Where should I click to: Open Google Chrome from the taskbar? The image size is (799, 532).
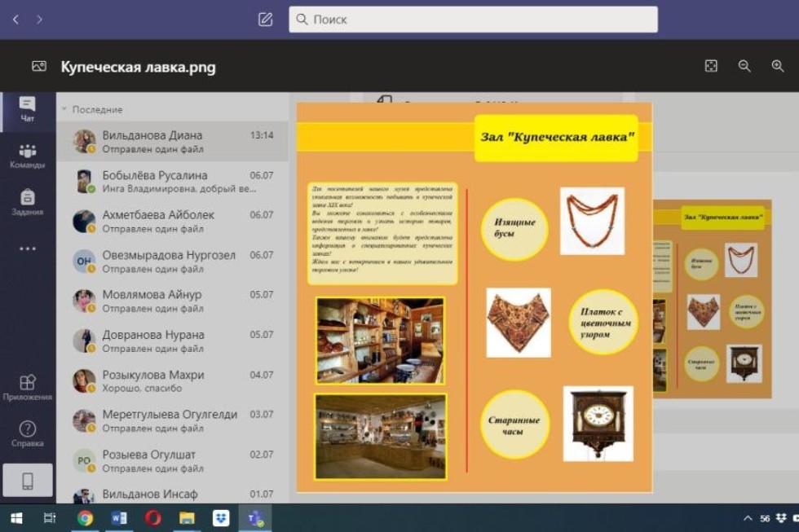click(85, 518)
